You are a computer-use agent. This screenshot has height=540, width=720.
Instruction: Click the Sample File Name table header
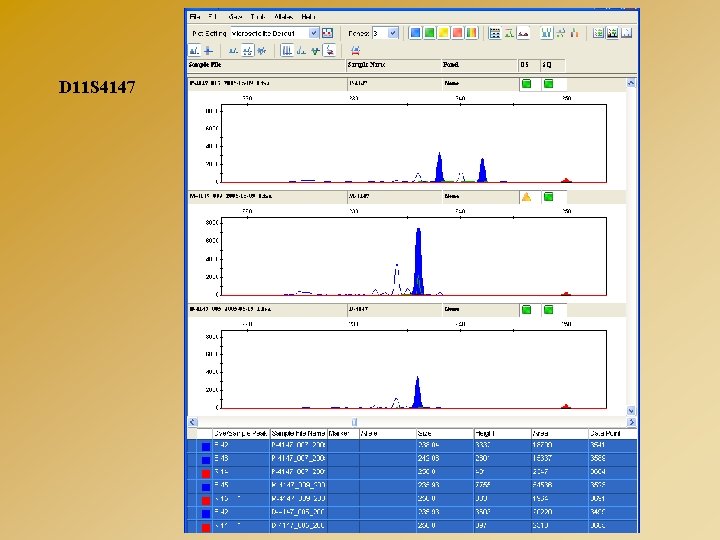[298, 433]
